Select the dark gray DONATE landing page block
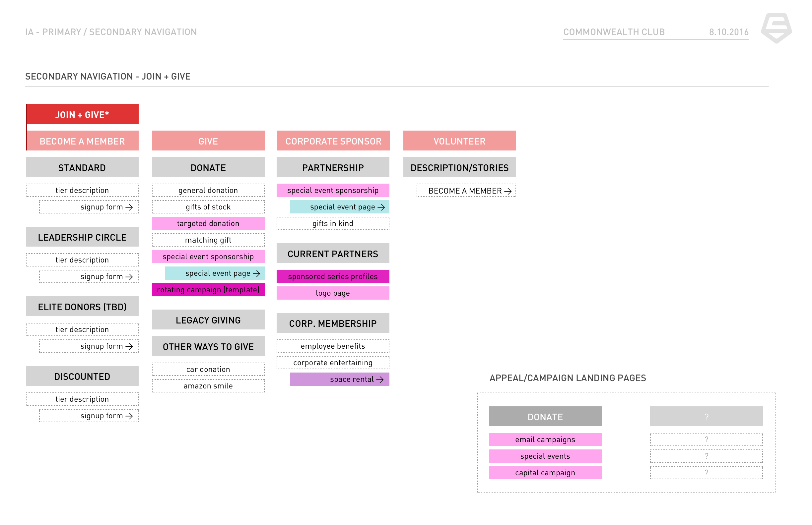The height and width of the screenshot is (525, 812). [545, 417]
